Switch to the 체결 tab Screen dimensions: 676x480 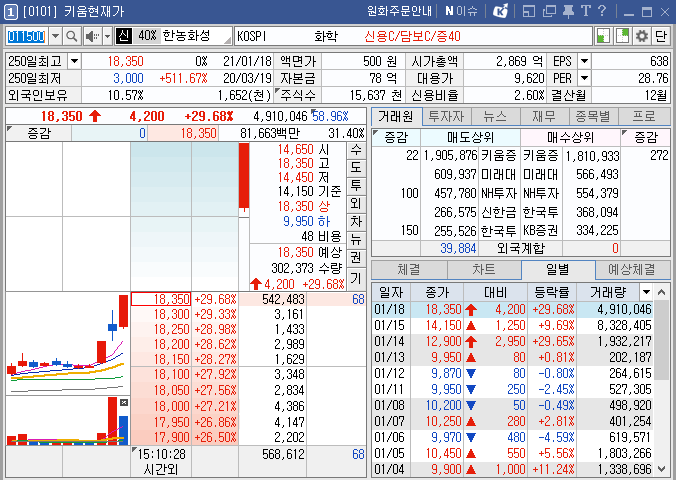[x=409, y=270]
